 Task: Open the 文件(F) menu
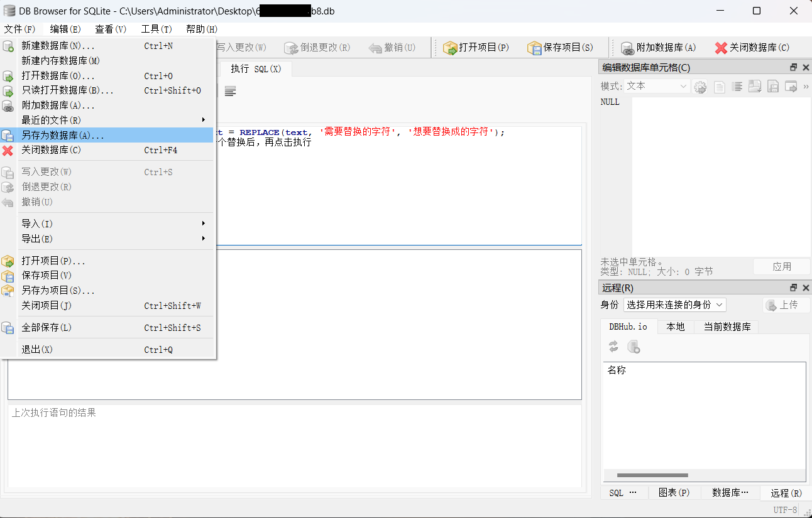tap(19, 30)
